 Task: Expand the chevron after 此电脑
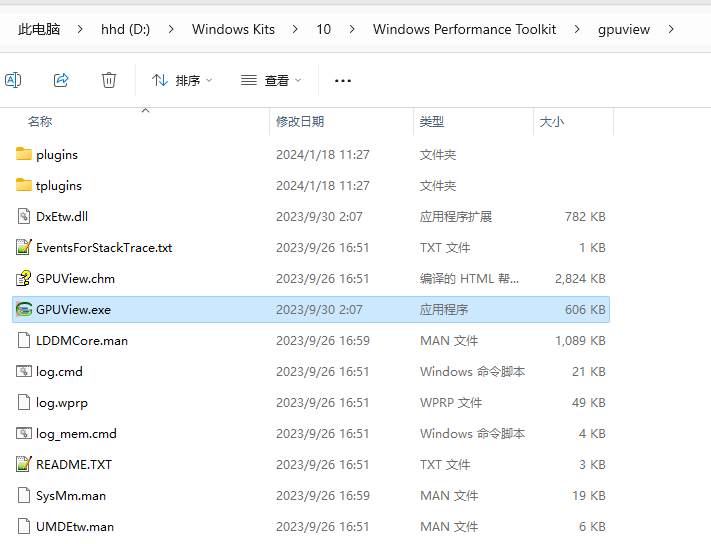(x=80, y=29)
